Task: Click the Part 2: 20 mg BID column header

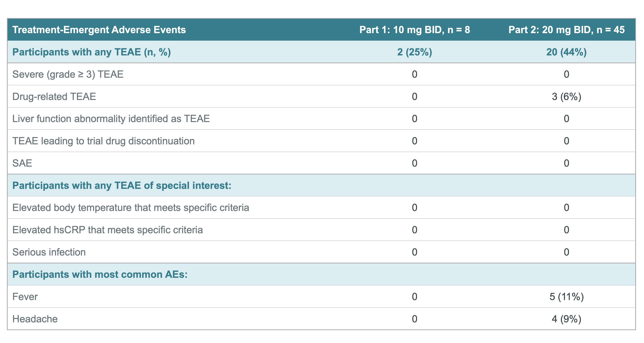Action: [566, 30]
